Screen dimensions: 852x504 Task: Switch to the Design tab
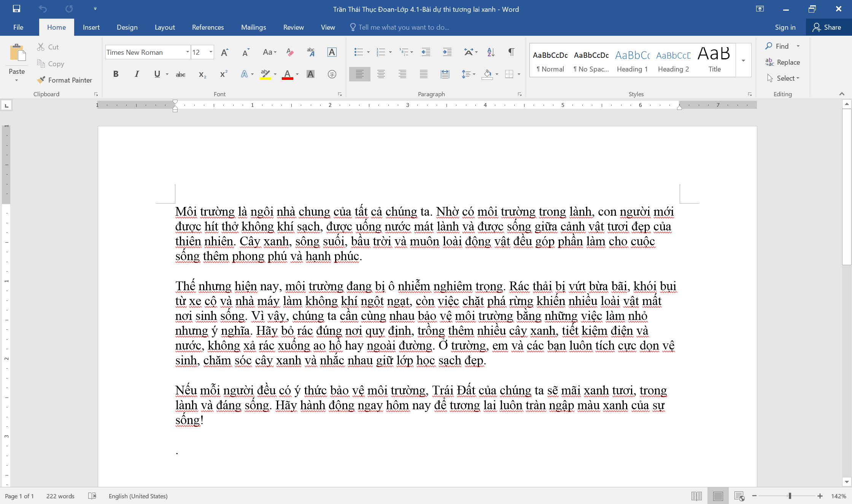coord(127,27)
